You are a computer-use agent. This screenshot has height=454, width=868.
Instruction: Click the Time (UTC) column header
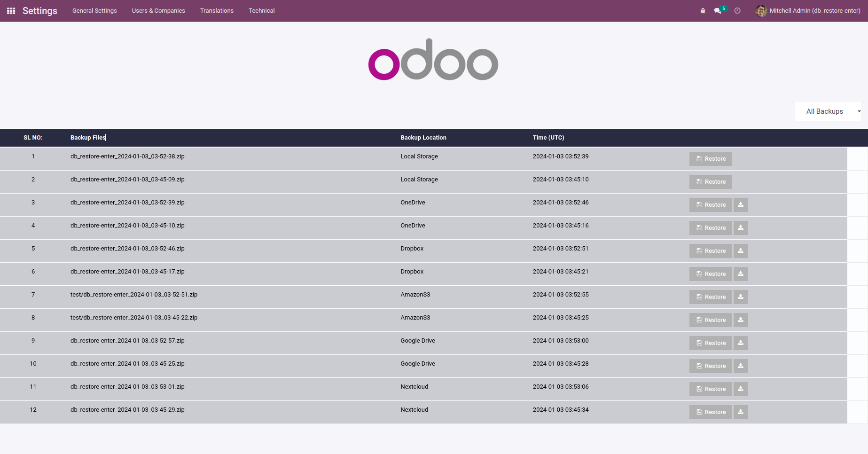548,138
